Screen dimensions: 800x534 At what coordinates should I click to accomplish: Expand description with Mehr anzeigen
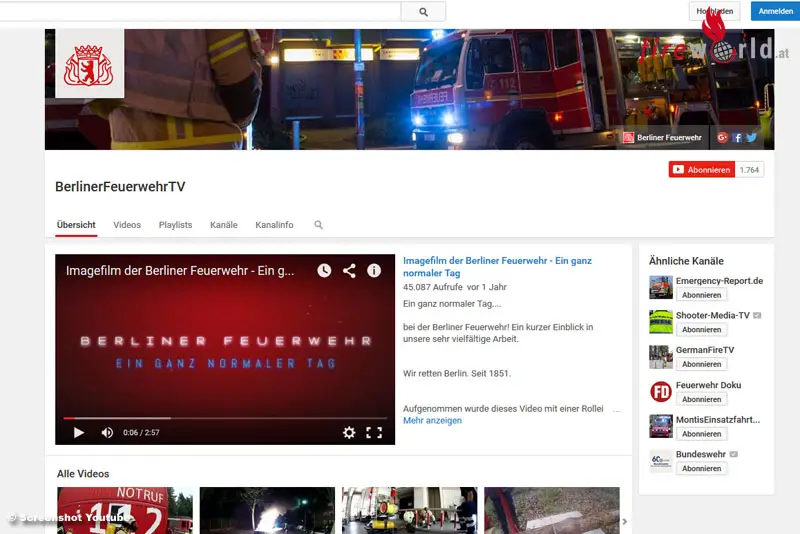click(x=432, y=421)
